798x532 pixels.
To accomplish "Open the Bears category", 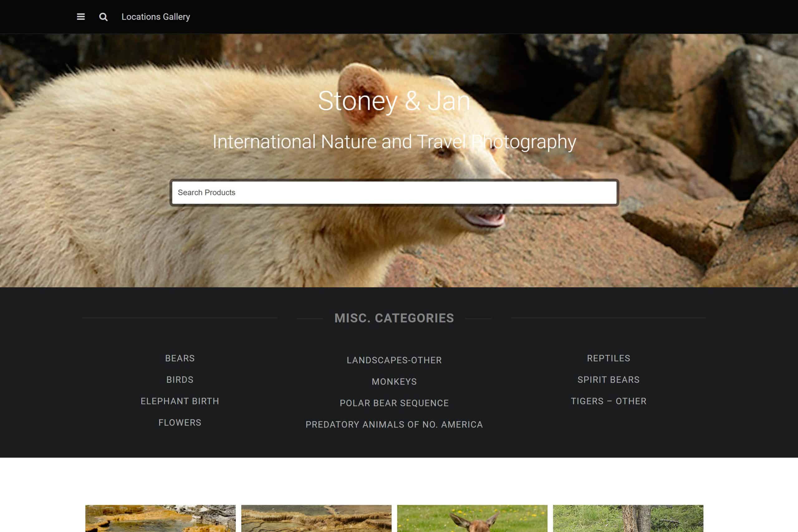I will pyautogui.click(x=180, y=358).
